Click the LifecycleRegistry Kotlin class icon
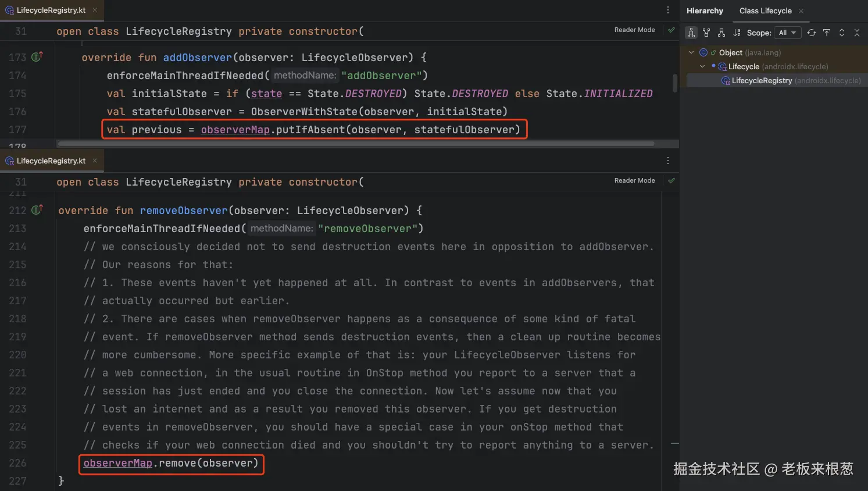 (726, 80)
